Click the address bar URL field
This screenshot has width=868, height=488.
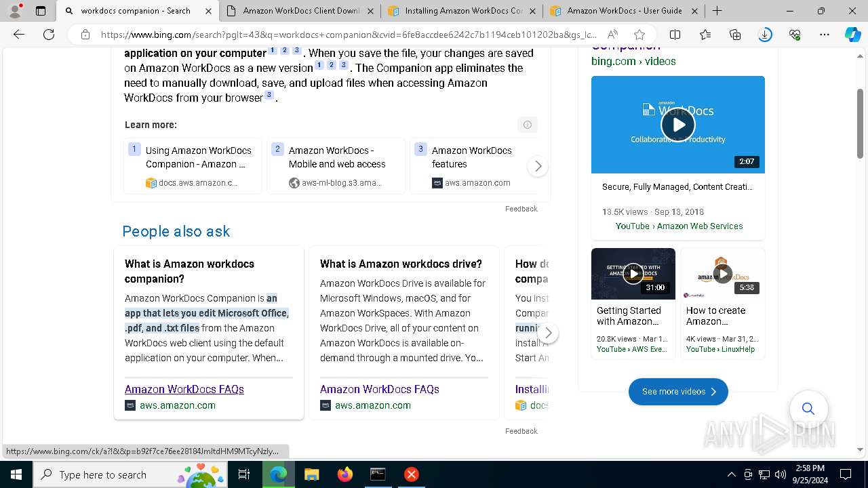[x=349, y=35]
